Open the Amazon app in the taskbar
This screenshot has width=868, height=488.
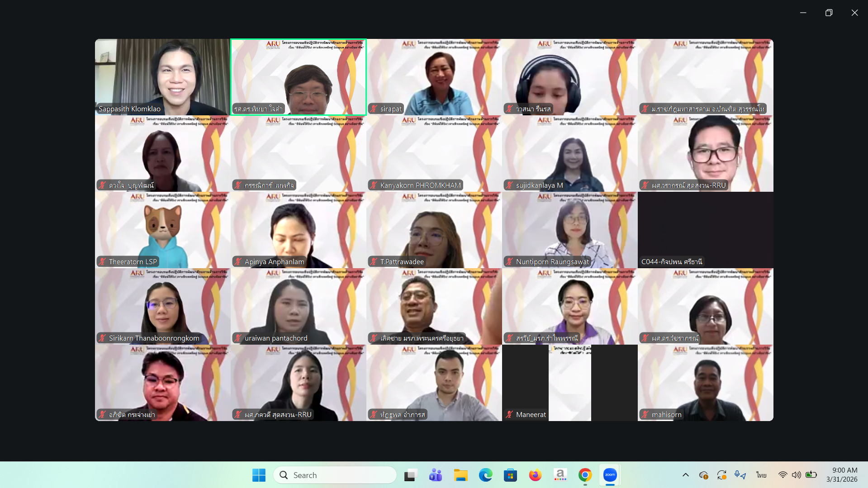[560, 475]
